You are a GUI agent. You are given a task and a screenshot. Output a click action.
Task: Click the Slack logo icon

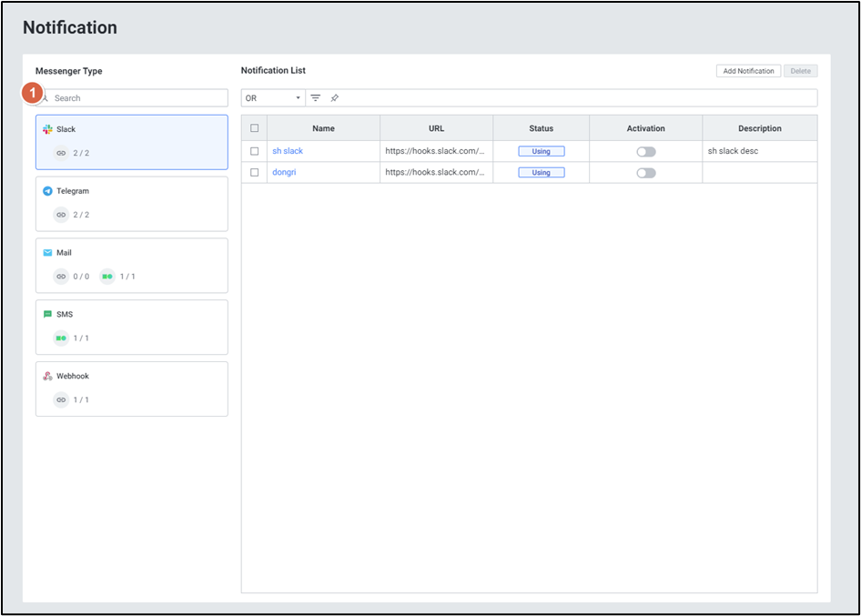(47, 129)
